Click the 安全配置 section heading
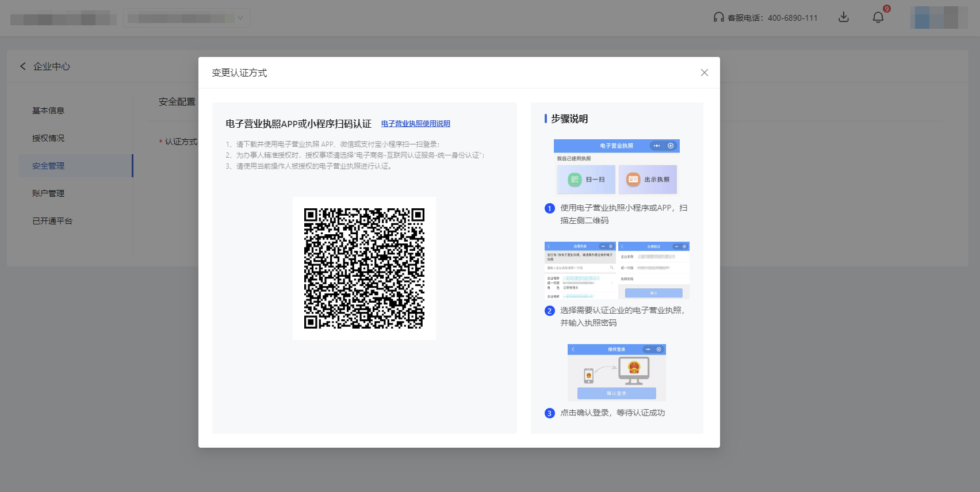The height and width of the screenshot is (492, 980). click(x=177, y=102)
